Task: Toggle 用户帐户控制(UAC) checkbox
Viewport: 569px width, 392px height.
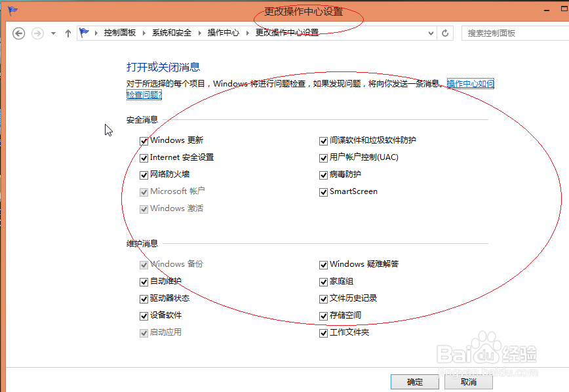Action: [x=323, y=158]
